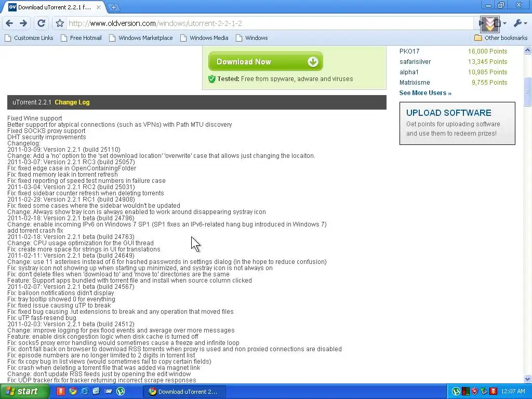532x399 pixels.
Task: Open the page menu dropdown
Action: click(x=500, y=23)
